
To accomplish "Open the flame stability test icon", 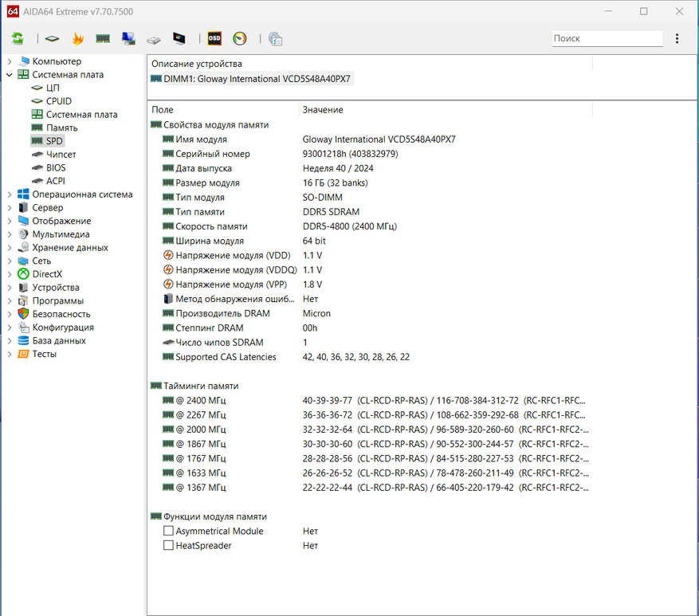I will point(77,38).
